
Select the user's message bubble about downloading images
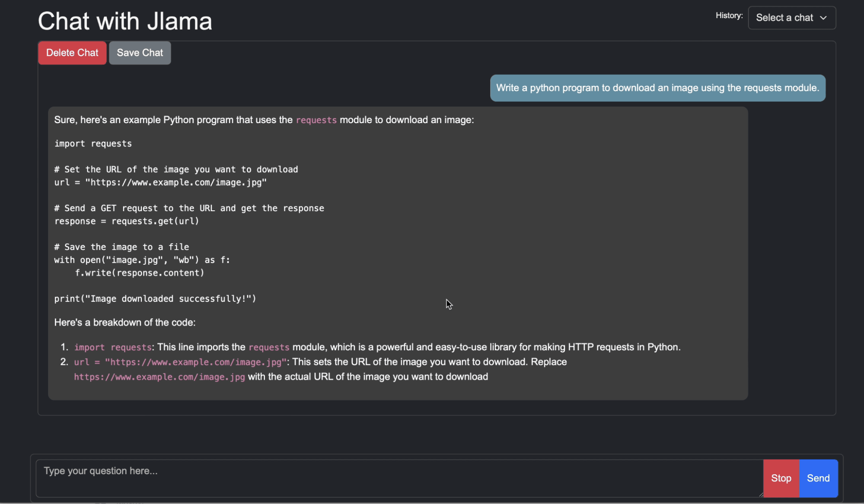pos(657,88)
